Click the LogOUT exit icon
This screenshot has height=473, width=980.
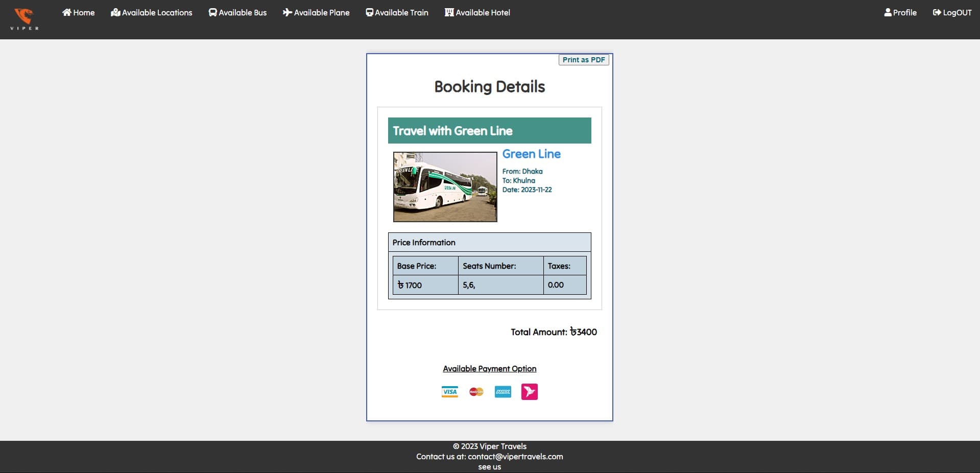[937, 12]
